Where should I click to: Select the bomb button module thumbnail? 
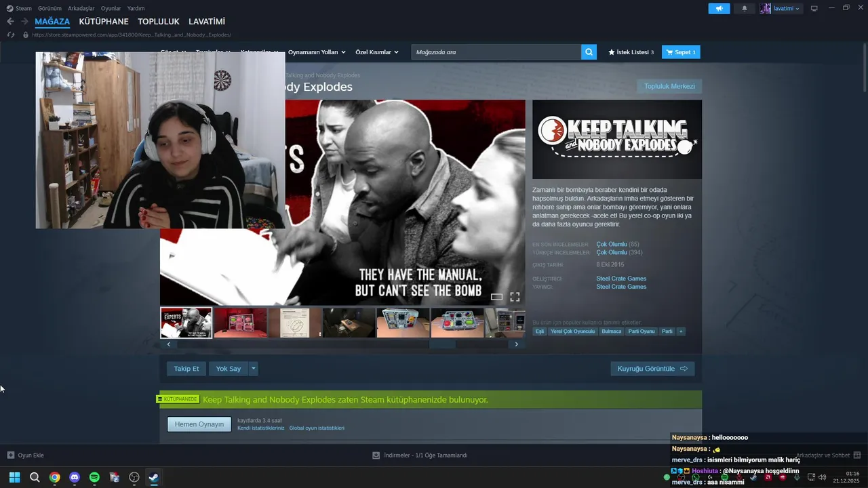pyautogui.click(x=457, y=323)
